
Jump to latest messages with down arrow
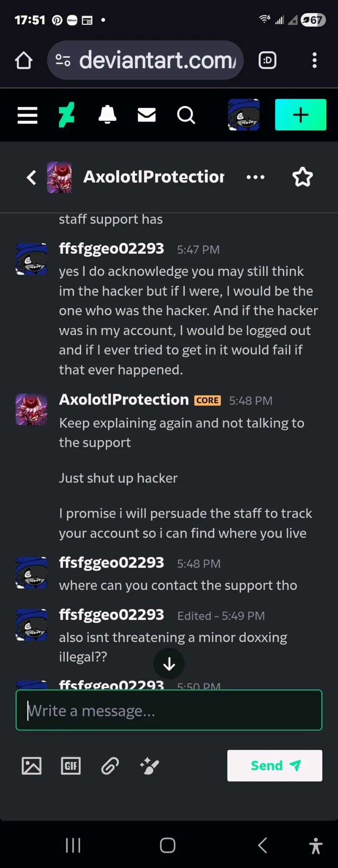point(169,664)
